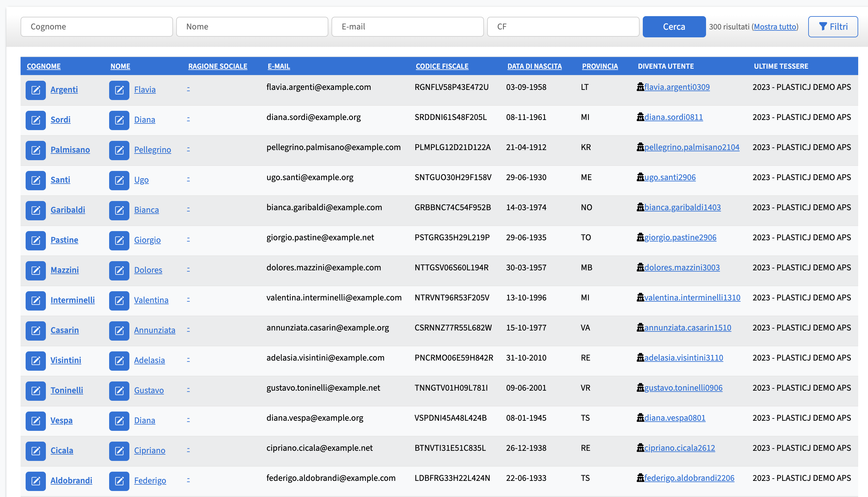Click edit icon beside name Flavia
Screen dimensions: 868x497
[119, 90]
